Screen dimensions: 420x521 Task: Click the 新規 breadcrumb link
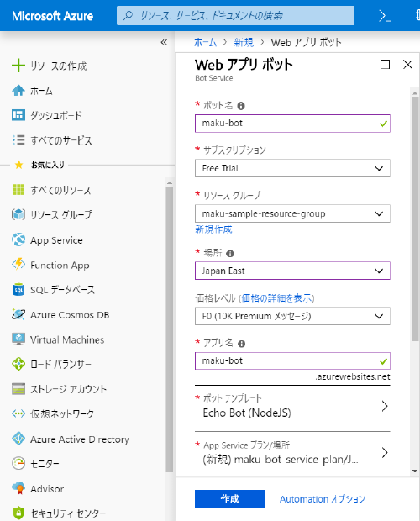244,42
